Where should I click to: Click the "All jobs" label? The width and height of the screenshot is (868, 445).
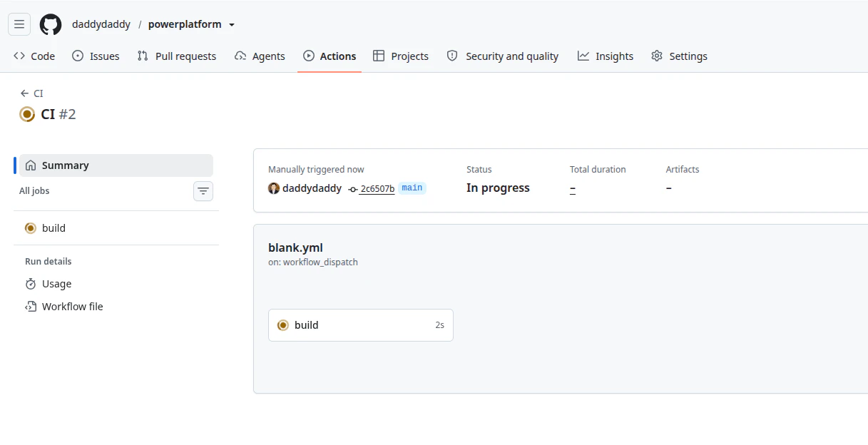pyautogui.click(x=34, y=191)
